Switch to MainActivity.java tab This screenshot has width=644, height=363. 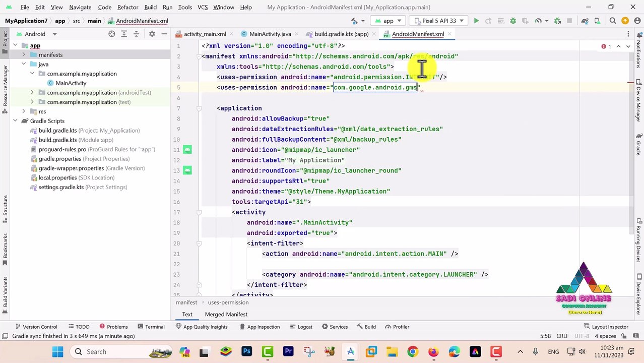point(270,34)
